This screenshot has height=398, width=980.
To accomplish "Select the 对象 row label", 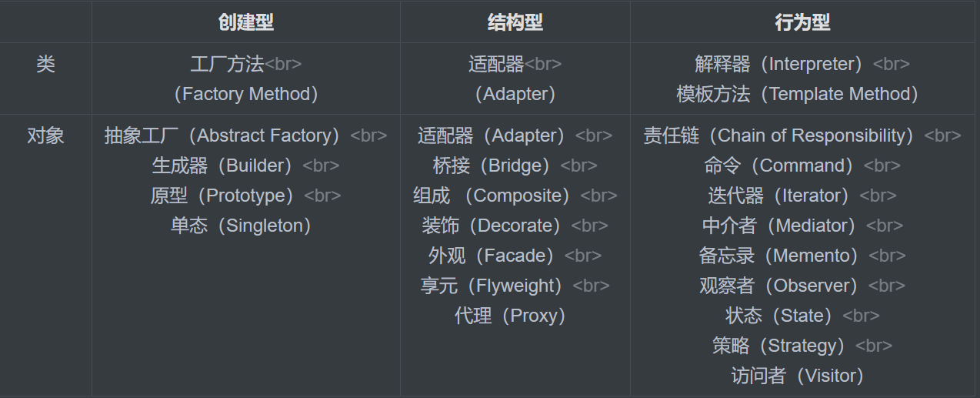I will [45, 135].
